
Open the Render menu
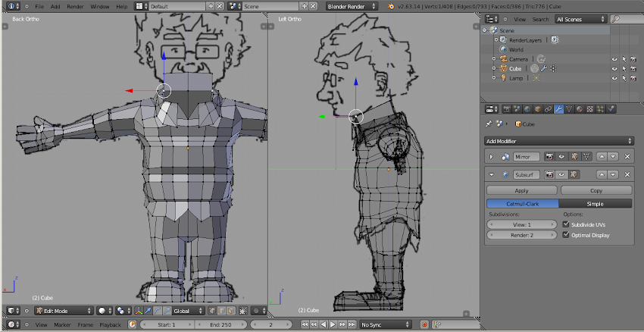tap(75, 7)
